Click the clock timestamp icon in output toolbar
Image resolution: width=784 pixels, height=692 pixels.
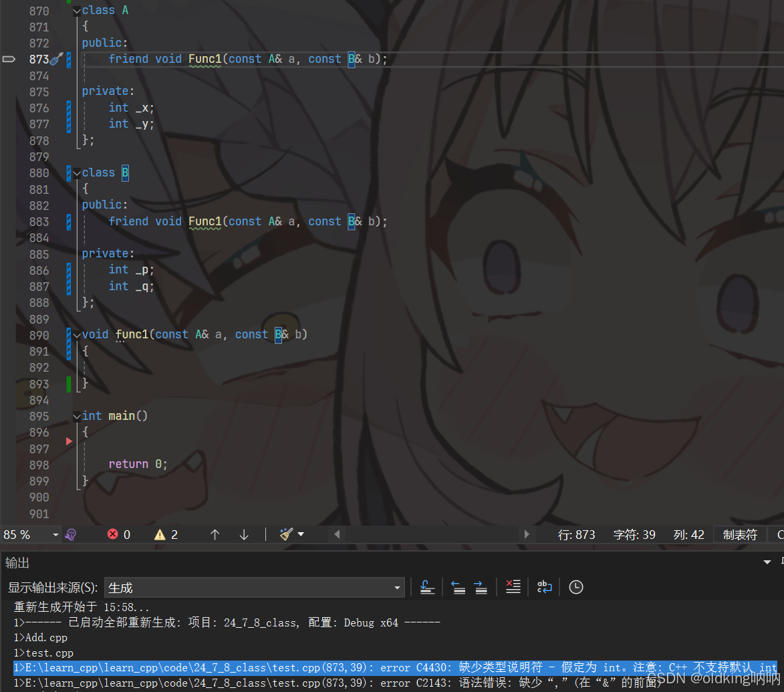coord(576,587)
